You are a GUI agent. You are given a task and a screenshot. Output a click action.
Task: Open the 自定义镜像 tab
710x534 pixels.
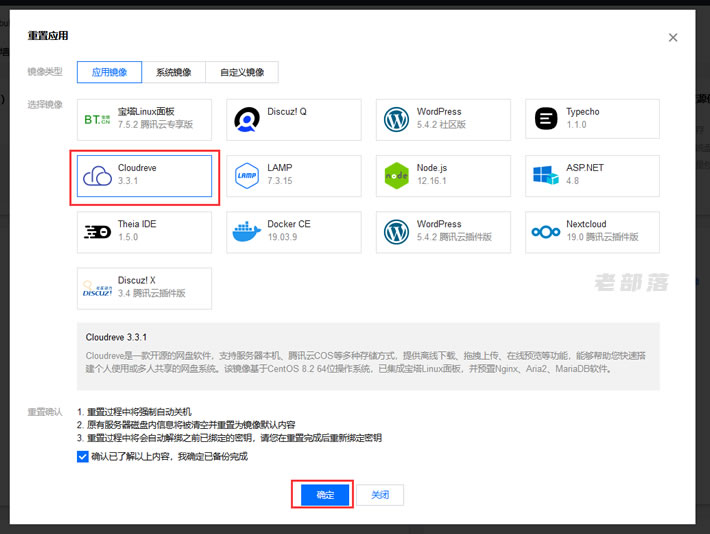point(242,72)
